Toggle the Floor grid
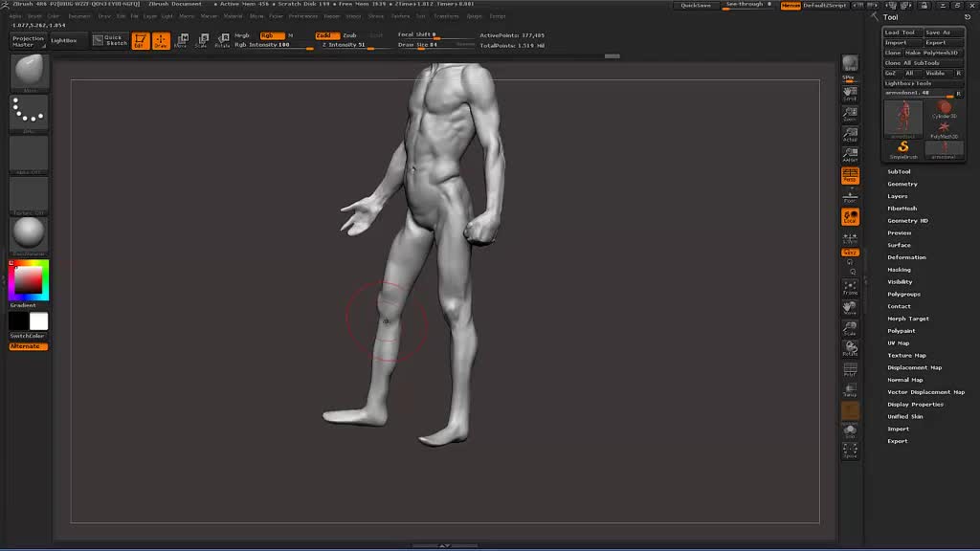The height and width of the screenshot is (551, 980). point(850,197)
